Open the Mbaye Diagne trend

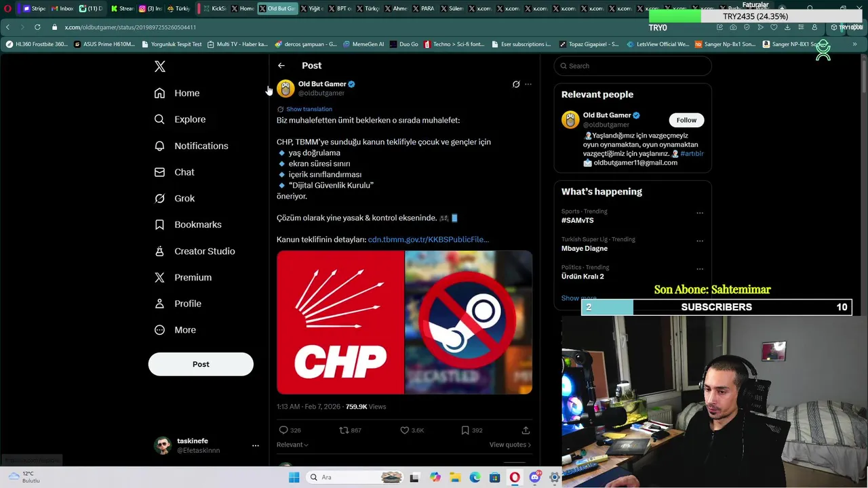point(585,249)
